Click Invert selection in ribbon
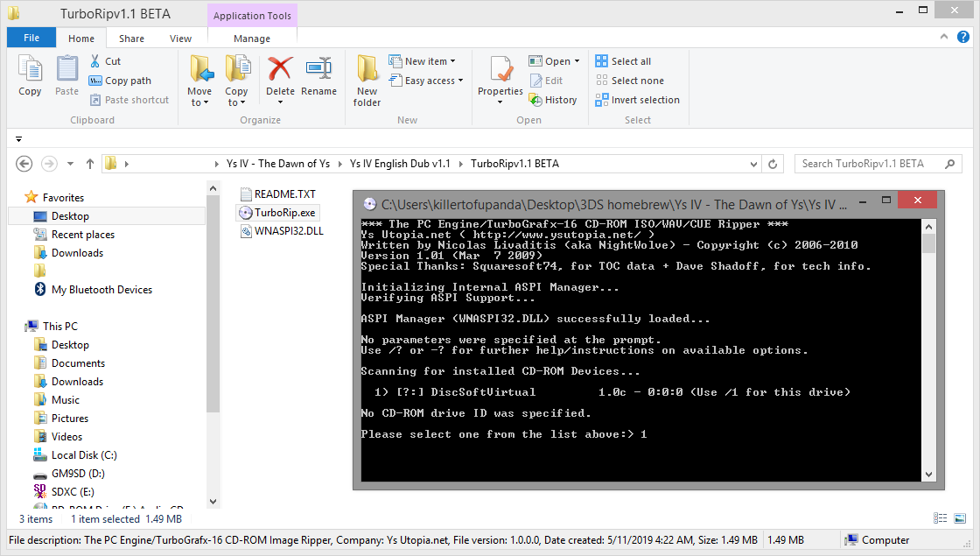Screen dimensions: 980x556 click(637, 100)
